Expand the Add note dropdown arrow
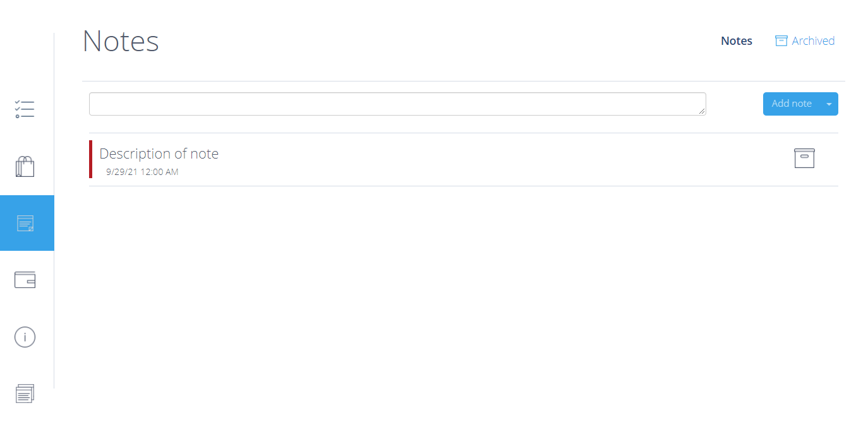The image size is (868, 422). coord(829,104)
